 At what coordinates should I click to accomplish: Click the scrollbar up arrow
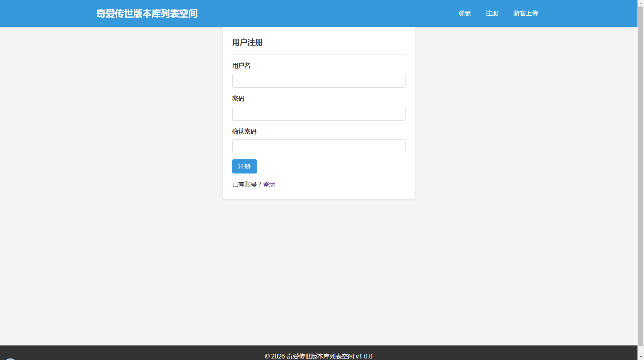641,3
